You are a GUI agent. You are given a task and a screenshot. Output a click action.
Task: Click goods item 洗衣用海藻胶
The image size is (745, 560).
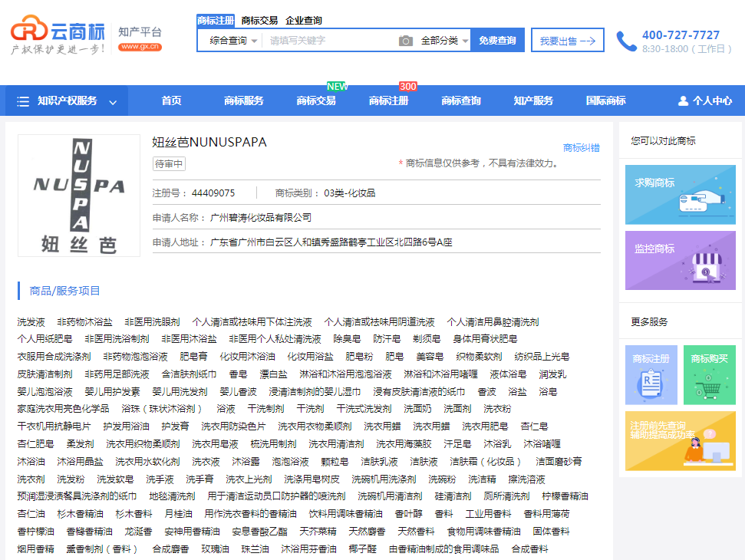coord(404,444)
